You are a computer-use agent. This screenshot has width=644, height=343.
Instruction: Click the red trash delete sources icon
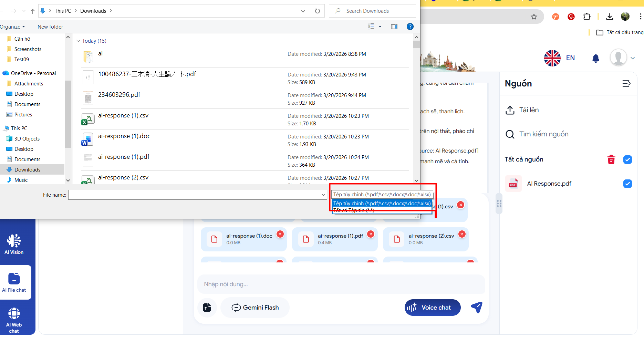tap(611, 160)
